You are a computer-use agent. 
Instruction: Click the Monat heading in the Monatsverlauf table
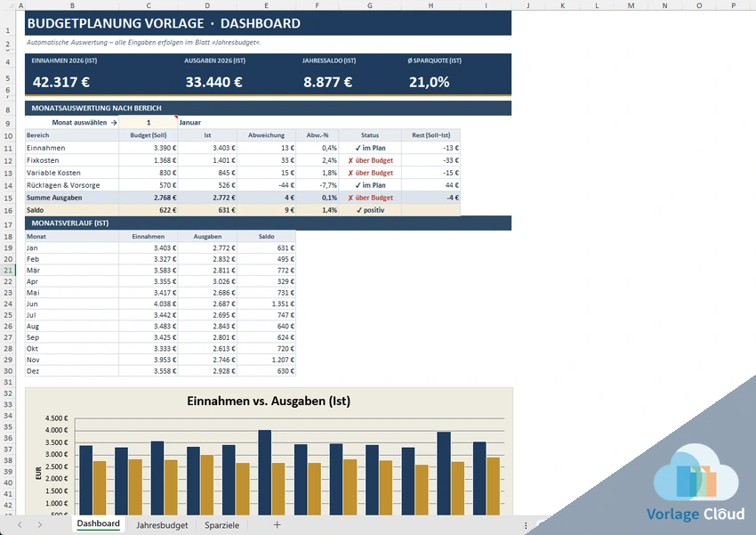(72, 237)
